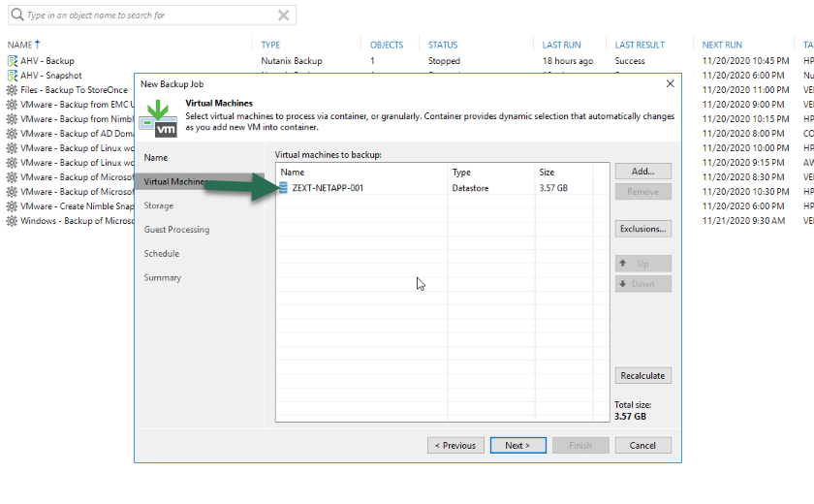Image resolution: width=814 pixels, height=504 pixels.
Task: Click the NAME column sort arrow
Action: pos(38,45)
